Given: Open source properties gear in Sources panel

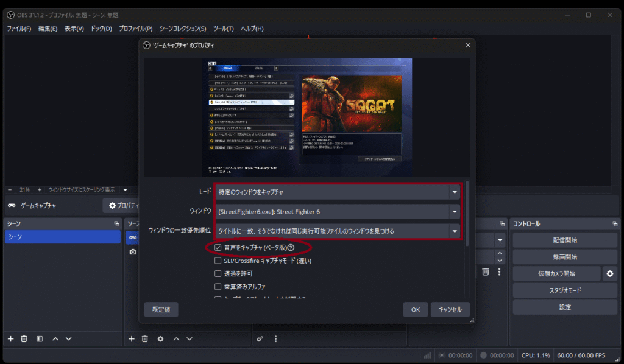Looking at the screenshot, I should click(x=160, y=339).
